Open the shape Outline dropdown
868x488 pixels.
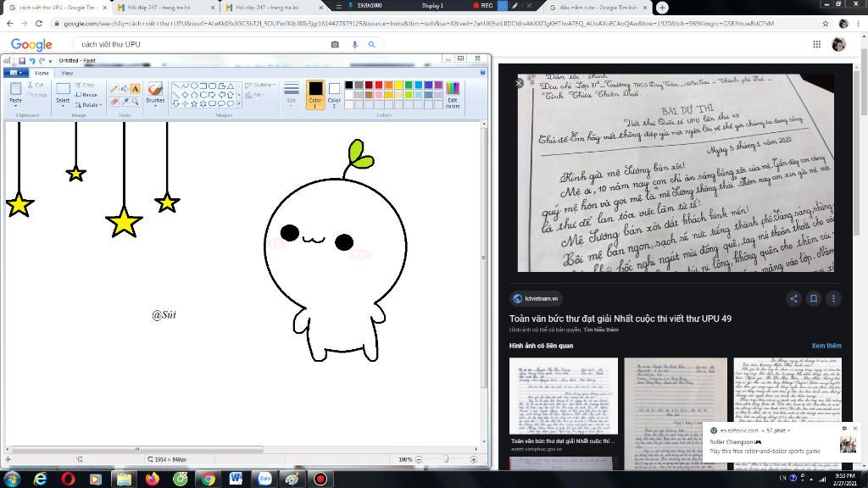(x=261, y=86)
